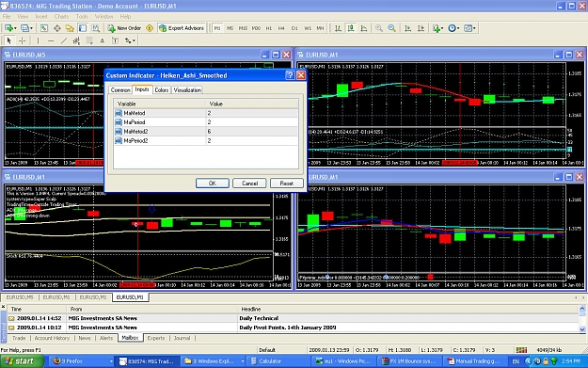
Task: Open the Periodicity clock icon
Action: pos(453,28)
